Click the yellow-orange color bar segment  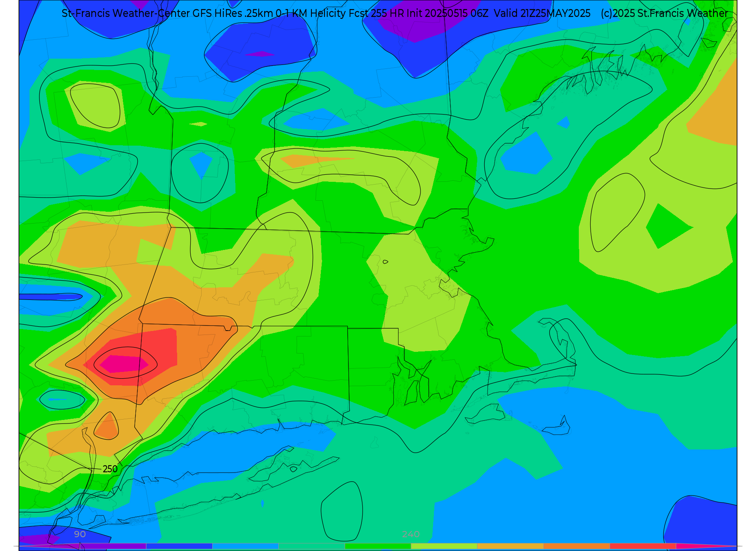[510, 546]
